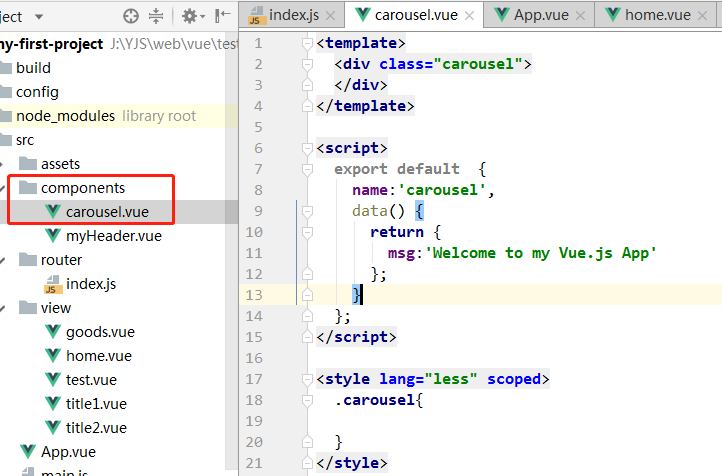Click the Vue icon beside title2.vue
Viewport: 722px width, 476px height.
[53, 427]
